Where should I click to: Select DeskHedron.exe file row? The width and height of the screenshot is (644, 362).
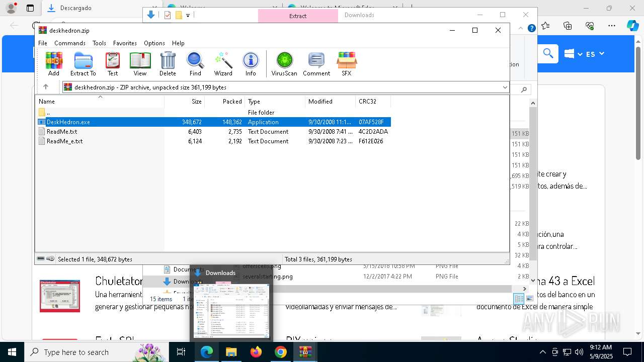[x=213, y=122]
